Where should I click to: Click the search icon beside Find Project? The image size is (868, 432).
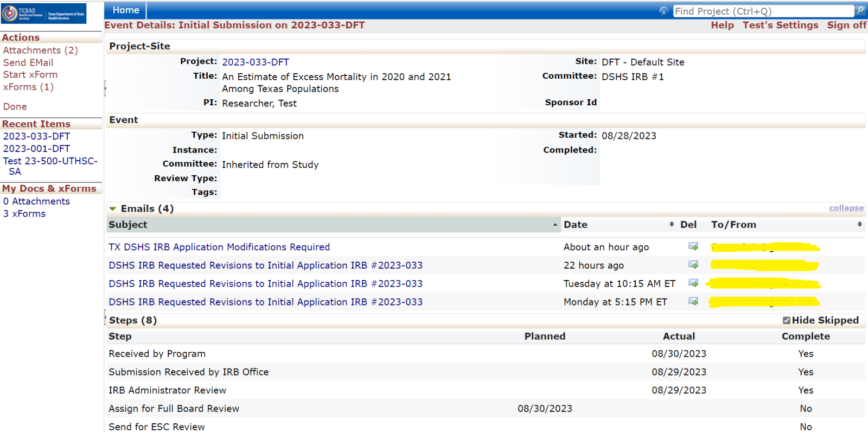tap(860, 10)
